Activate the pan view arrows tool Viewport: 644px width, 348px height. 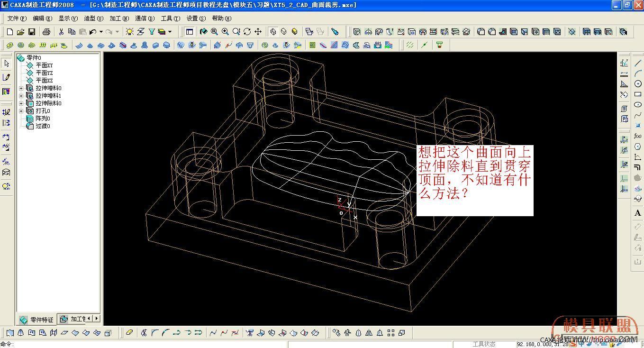click(x=258, y=32)
